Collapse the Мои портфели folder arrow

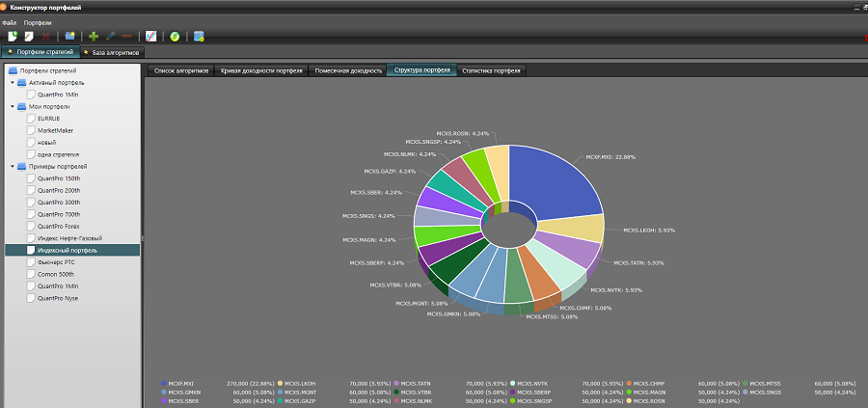(x=12, y=106)
